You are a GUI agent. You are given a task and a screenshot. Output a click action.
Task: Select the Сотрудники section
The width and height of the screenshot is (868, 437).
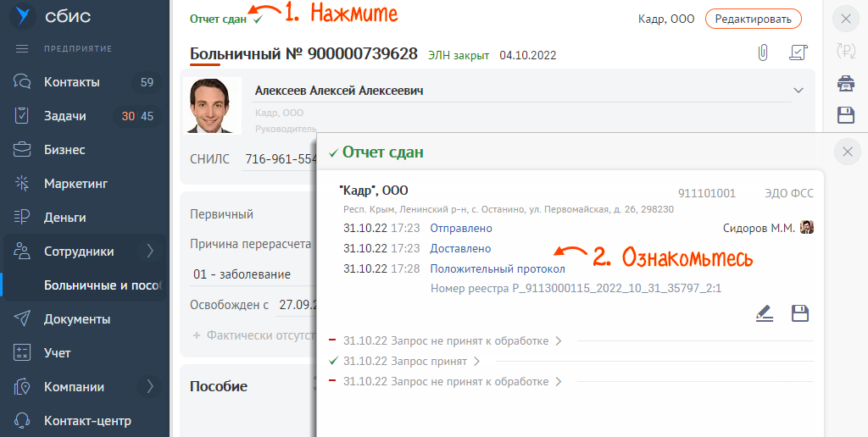point(79,252)
